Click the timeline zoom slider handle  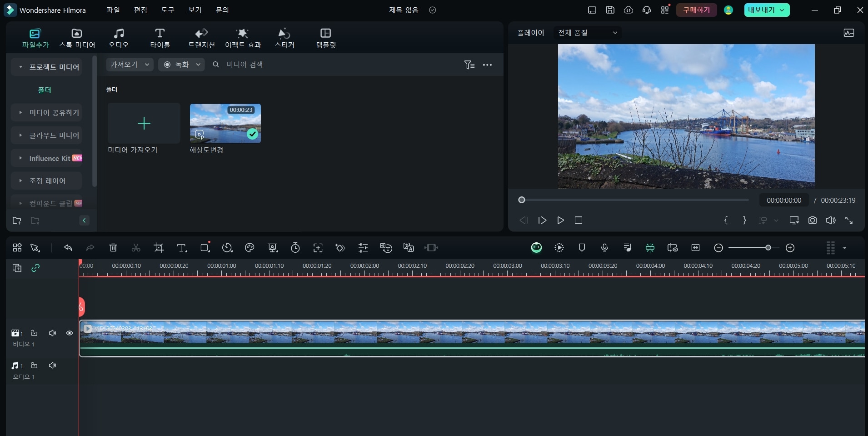768,248
